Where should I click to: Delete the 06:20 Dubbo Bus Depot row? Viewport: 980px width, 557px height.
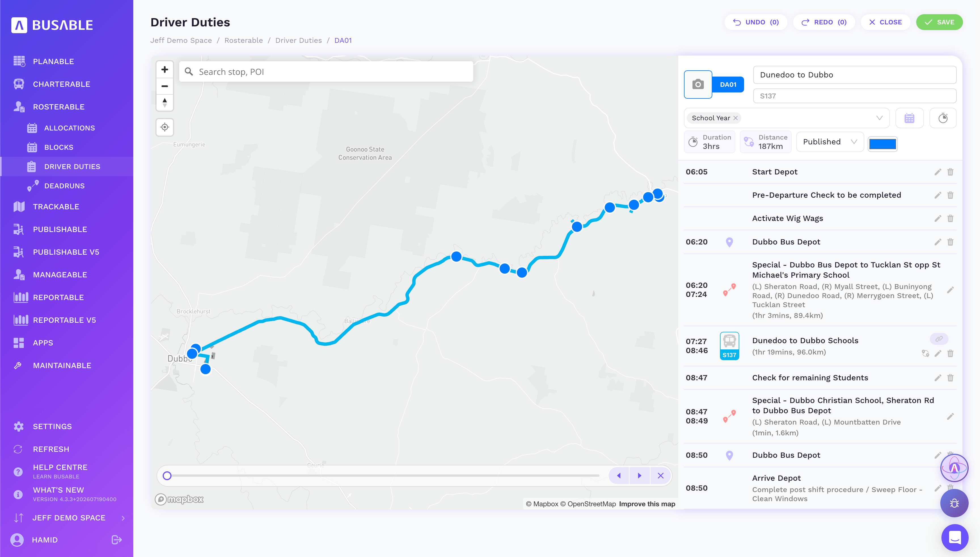click(x=950, y=242)
